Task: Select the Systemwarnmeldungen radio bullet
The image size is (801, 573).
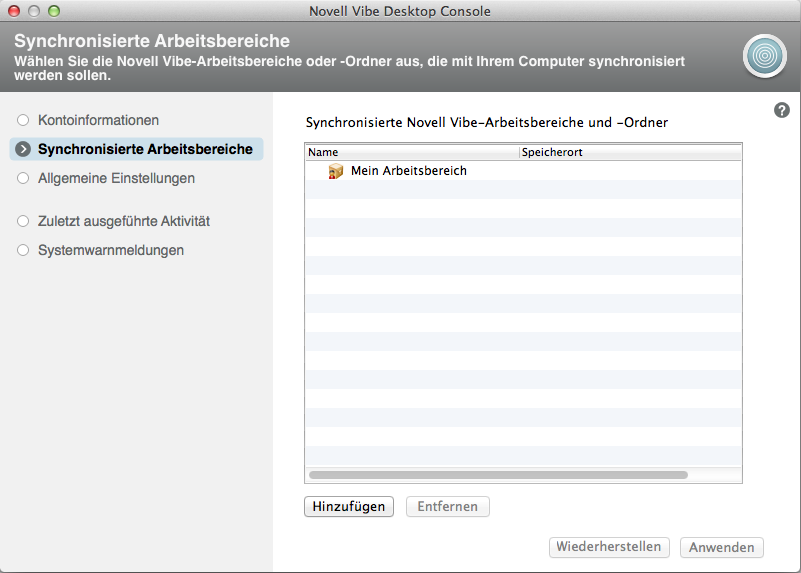Action: coord(24,250)
